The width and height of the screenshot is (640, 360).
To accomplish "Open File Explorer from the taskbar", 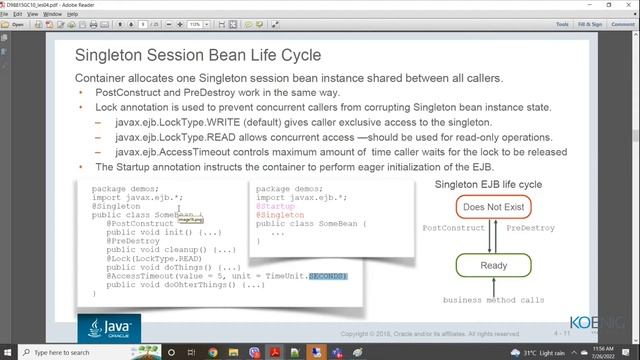I will click(x=233, y=353).
